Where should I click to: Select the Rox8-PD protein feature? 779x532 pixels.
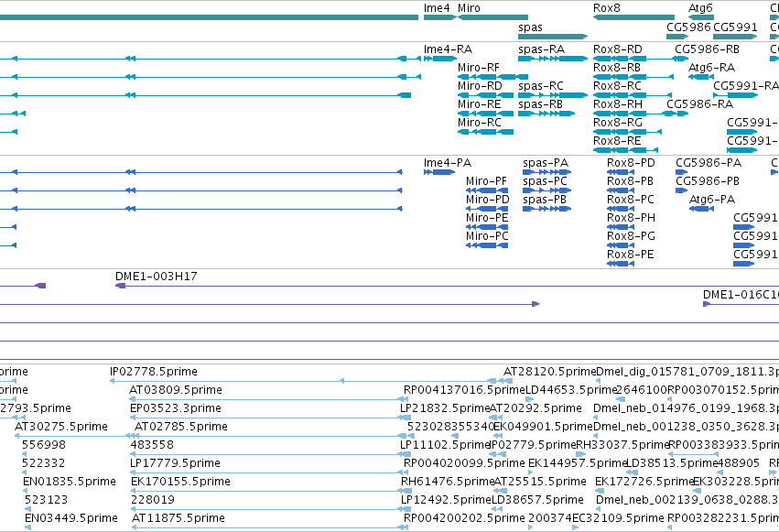click(x=621, y=172)
